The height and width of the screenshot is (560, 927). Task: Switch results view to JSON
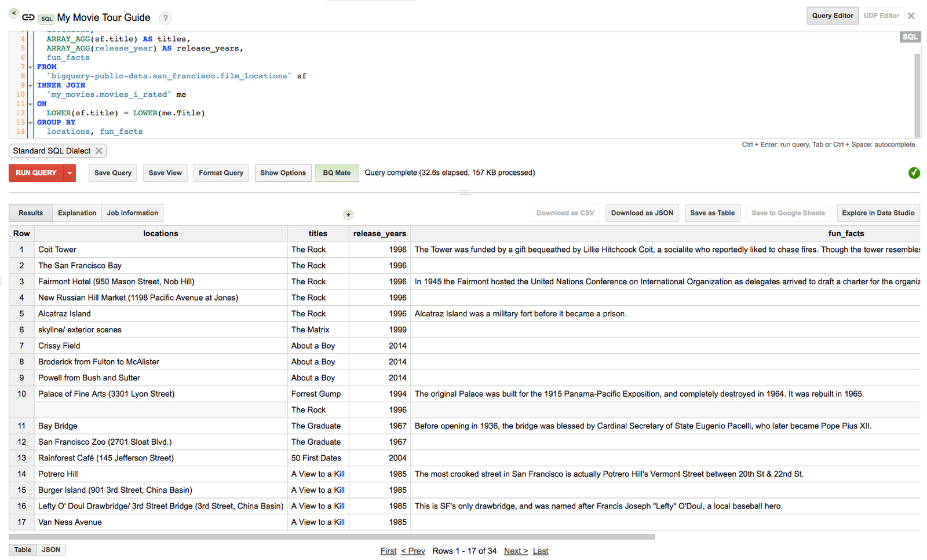tap(51, 550)
